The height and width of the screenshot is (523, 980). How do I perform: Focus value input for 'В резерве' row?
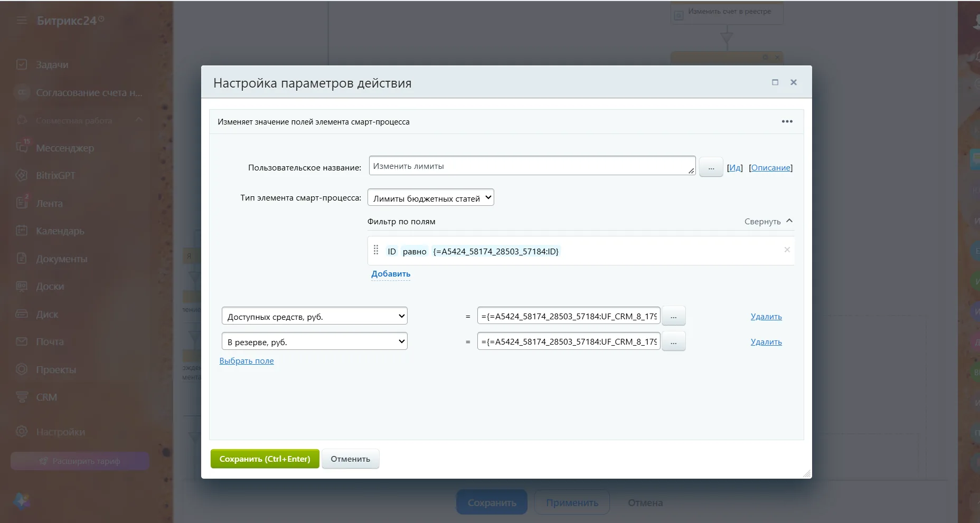(569, 341)
